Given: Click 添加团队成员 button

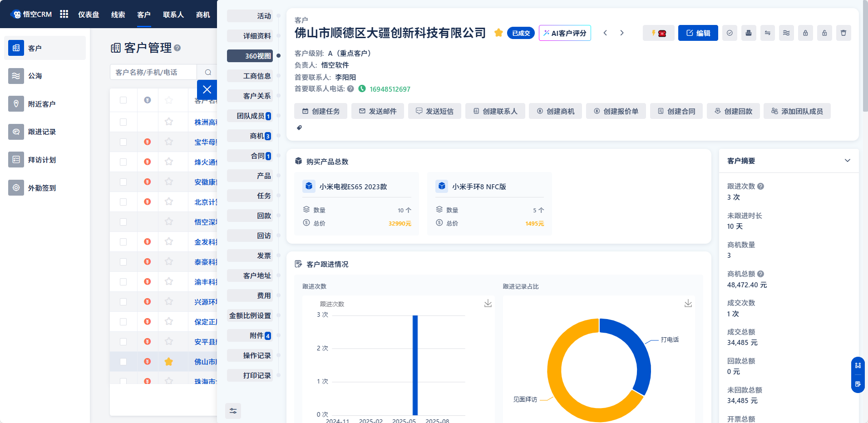Looking at the screenshot, I should pos(797,111).
